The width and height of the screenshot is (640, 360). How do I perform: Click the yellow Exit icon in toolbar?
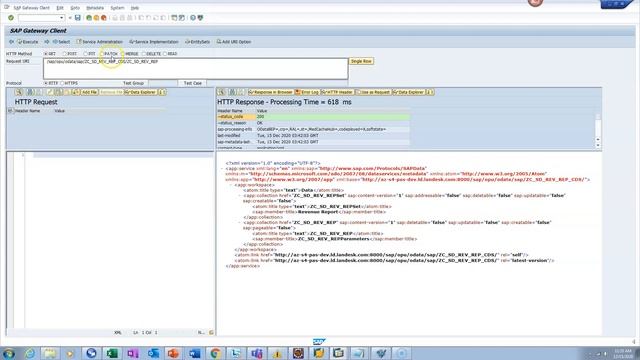point(96,18)
